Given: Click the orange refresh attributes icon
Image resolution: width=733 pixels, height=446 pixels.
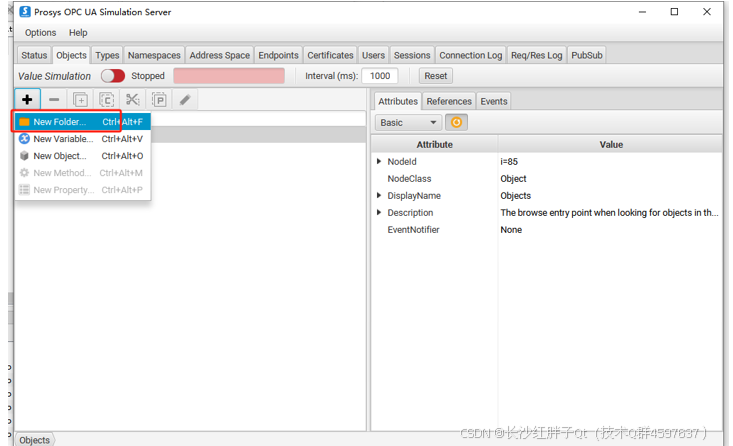Looking at the screenshot, I should tap(457, 122).
